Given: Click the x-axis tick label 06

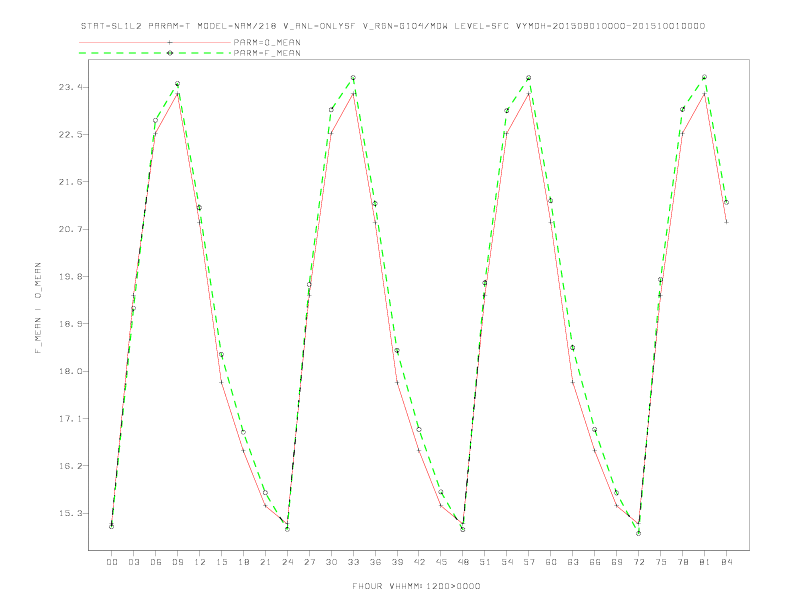Looking at the screenshot, I should point(156,562).
